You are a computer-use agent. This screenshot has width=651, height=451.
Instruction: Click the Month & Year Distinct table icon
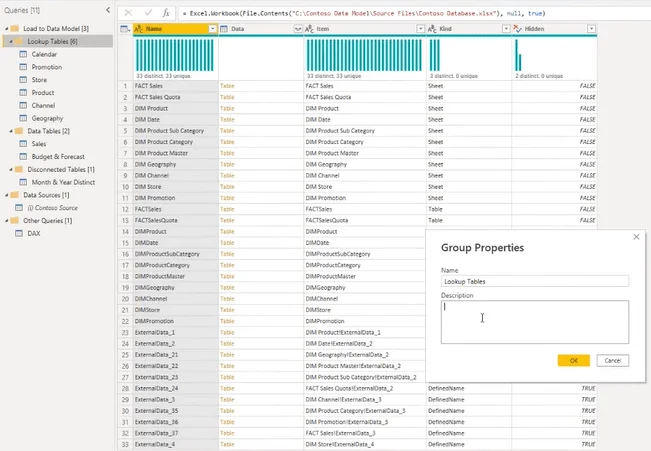pyautogui.click(x=23, y=182)
